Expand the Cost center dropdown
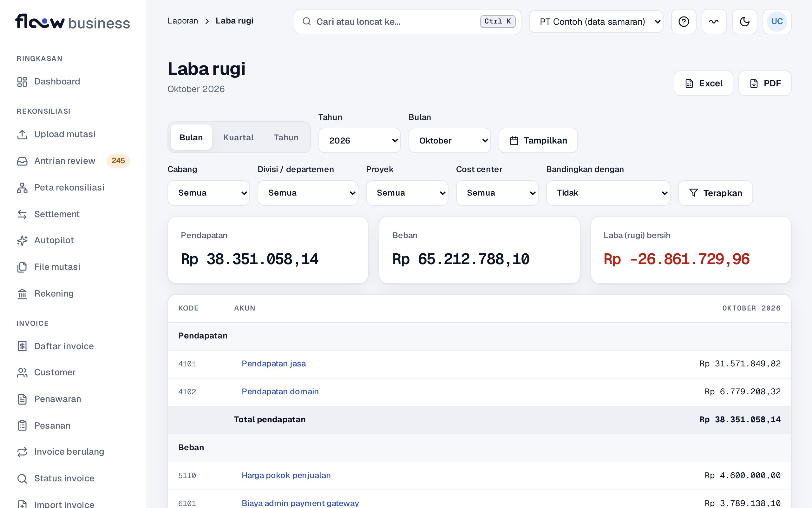This screenshot has height=508, width=812. pos(497,193)
